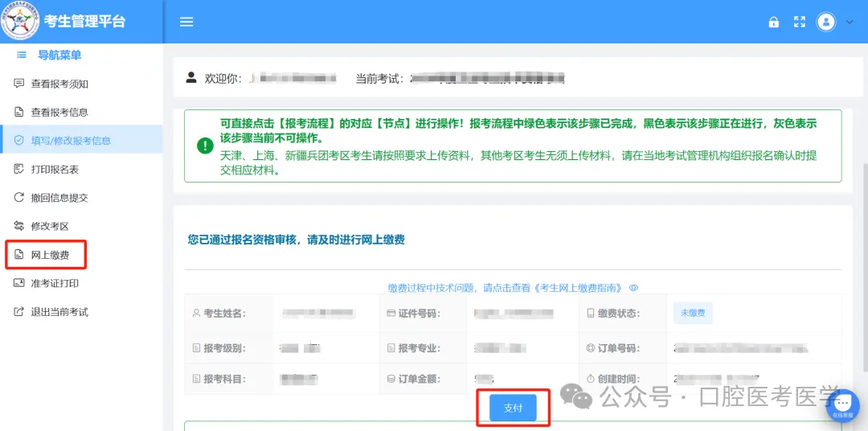This screenshot has width=868, height=431.
Task: Open the user avatar icon
Action: click(x=826, y=23)
